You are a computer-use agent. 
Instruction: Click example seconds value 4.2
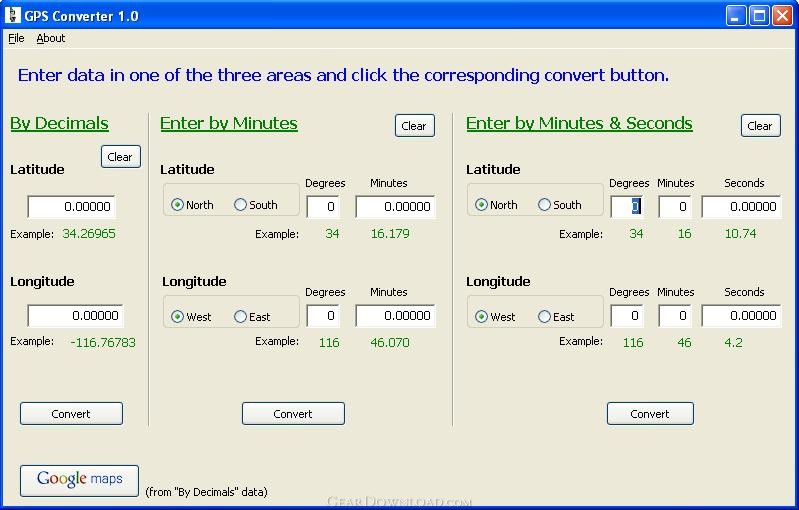(x=733, y=342)
